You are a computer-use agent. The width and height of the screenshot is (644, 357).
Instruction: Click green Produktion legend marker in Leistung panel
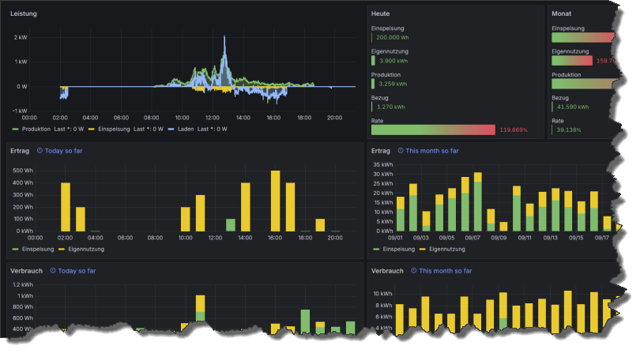tap(16, 129)
